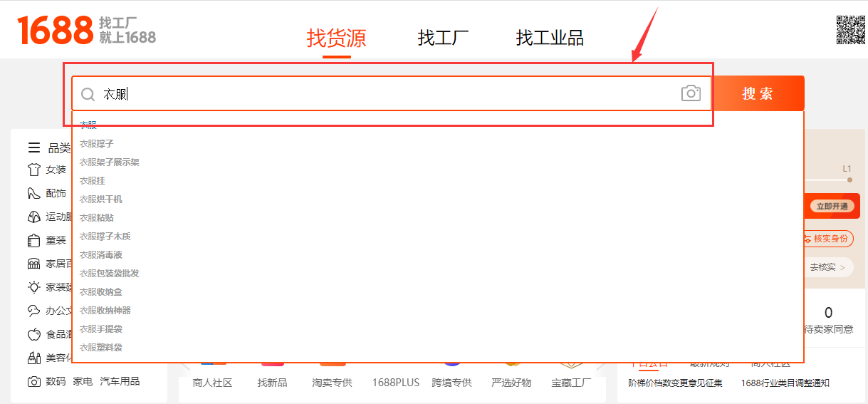This screenshot has width=868, height=404.
Task: Click 立即开通 button
Action: pyautogui.click(x=832, y=206)
